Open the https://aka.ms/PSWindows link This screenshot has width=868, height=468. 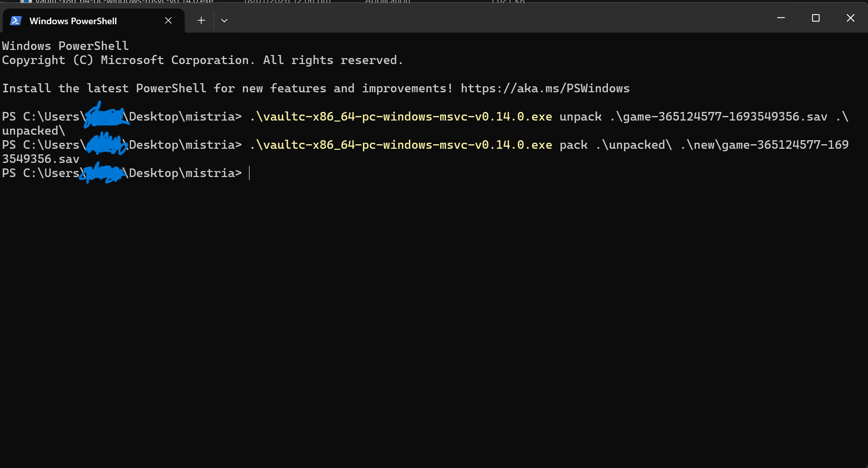tap(545, 89)
